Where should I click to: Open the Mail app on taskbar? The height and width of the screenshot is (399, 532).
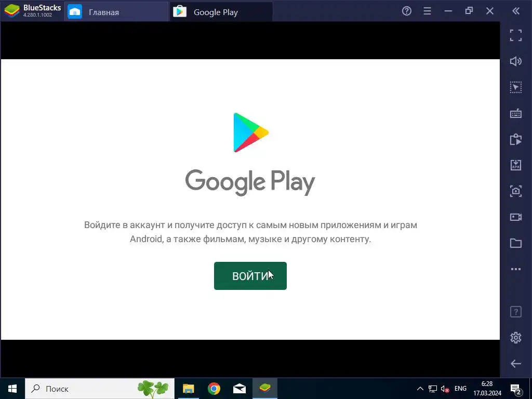point(240,389)
